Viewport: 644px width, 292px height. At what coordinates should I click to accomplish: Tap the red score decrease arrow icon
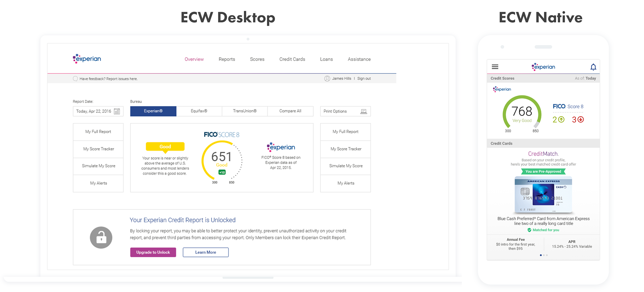[581, 119]
